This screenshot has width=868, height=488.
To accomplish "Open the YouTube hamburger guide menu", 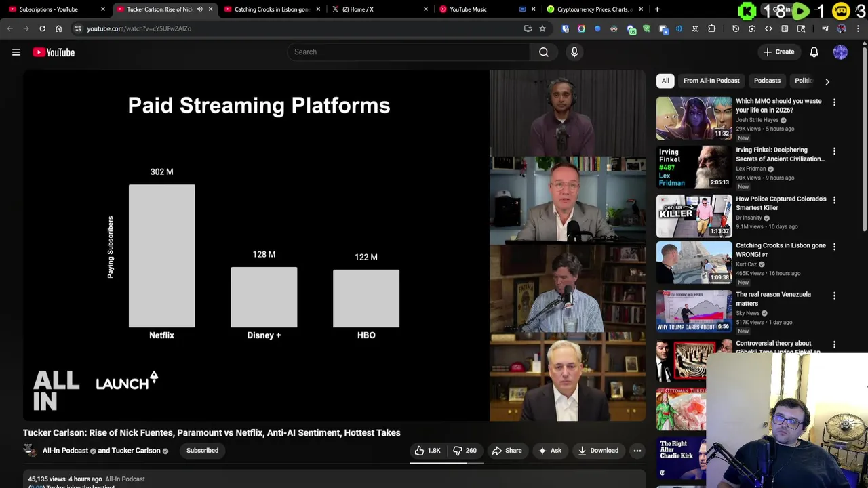I will click(x=16, y=52).
